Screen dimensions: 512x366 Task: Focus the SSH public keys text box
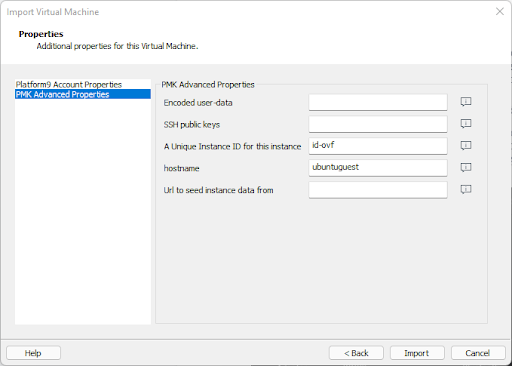pos(378,124)
